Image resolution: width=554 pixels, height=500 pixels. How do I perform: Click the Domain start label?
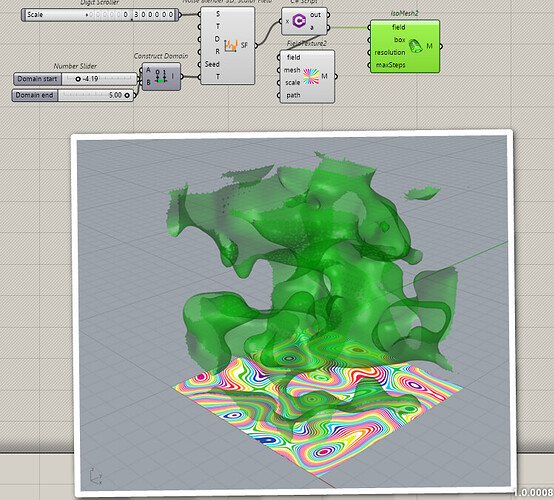click(37, 79)
